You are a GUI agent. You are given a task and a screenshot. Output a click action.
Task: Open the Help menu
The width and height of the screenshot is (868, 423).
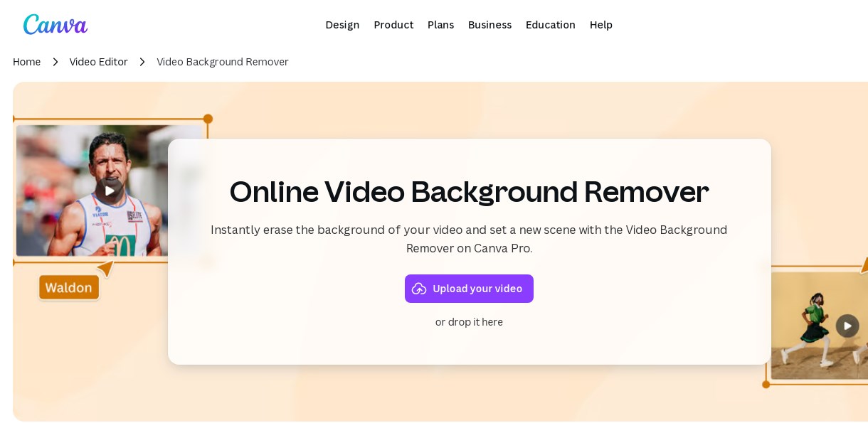(601, 25)
